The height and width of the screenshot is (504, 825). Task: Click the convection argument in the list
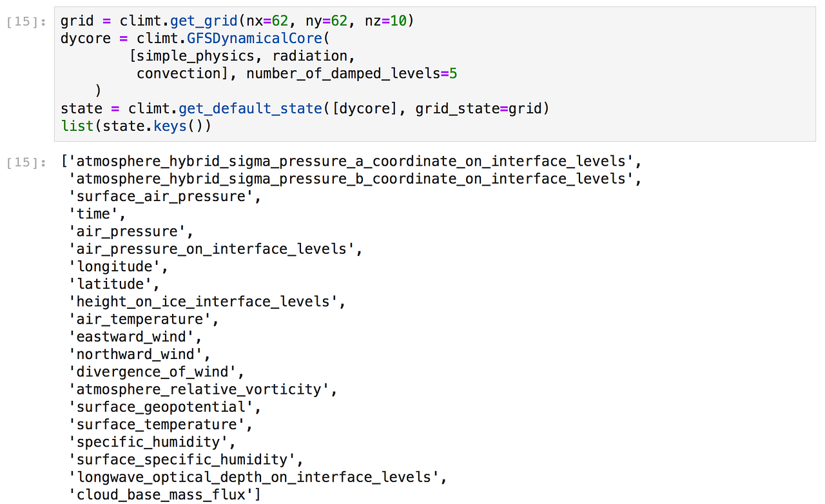(x=179, y=73)
